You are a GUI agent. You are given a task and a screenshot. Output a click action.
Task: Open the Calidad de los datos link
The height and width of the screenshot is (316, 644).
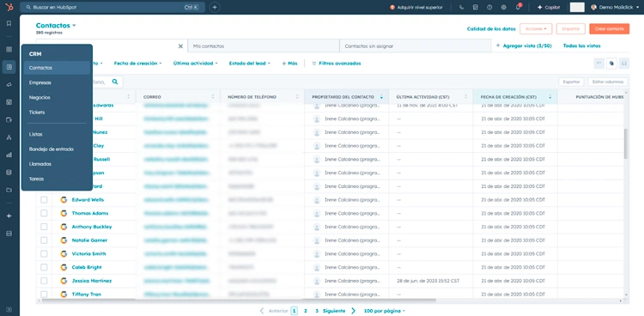[491, 28]
